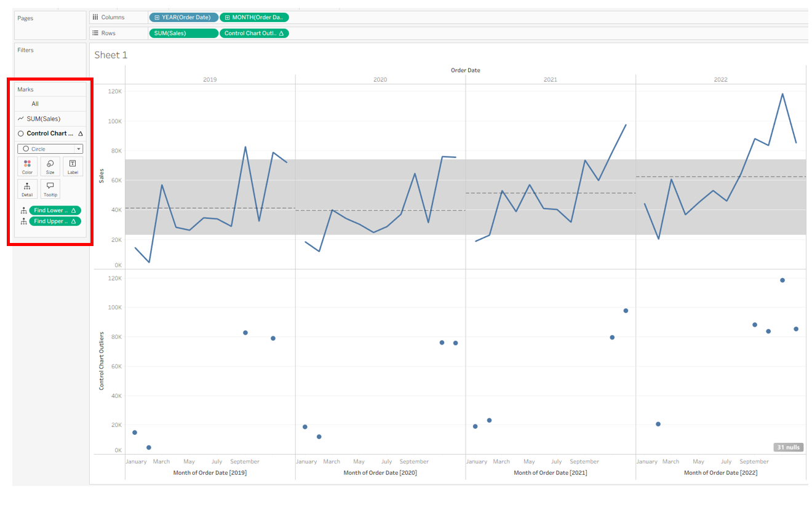
Task: Open the Detail marks card
Action: 27,189
